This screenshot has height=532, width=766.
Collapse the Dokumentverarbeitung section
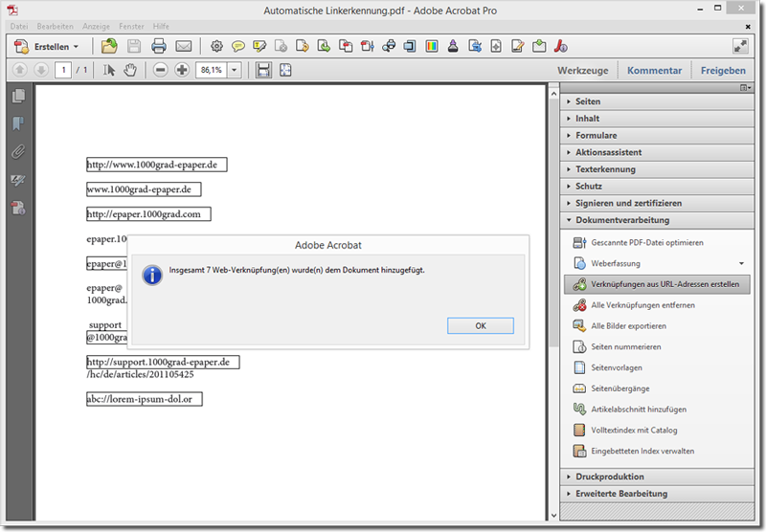click(657, 220)
